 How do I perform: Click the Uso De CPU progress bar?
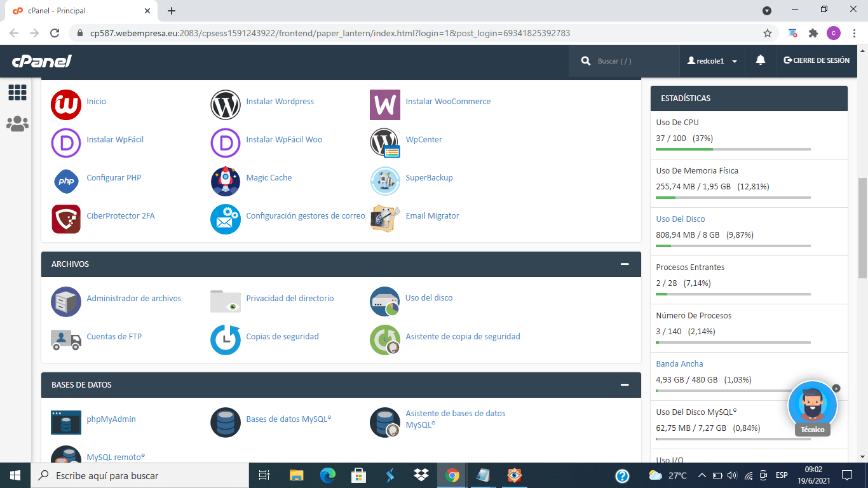(x=733, y=149)
